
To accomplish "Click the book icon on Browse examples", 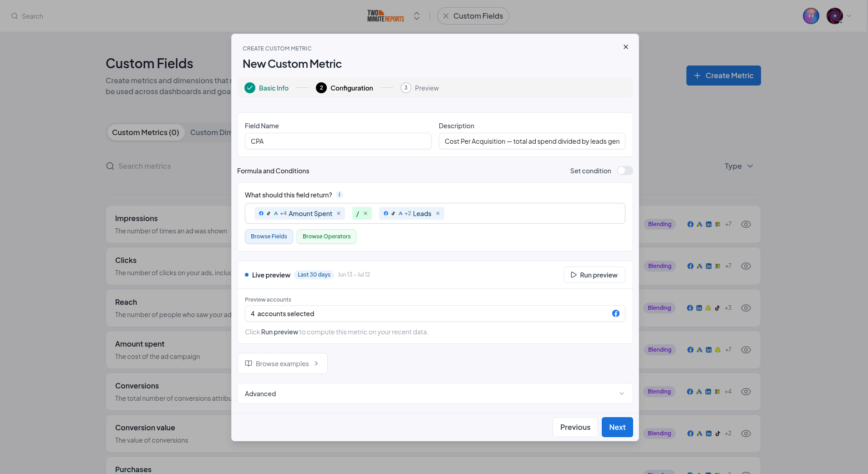I will [x=249, y=363].
